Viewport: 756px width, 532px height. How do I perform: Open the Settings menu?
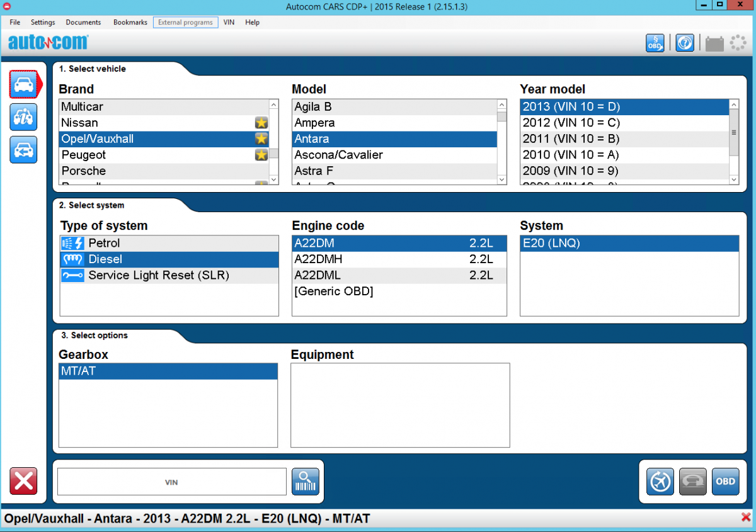pos(43,22)
